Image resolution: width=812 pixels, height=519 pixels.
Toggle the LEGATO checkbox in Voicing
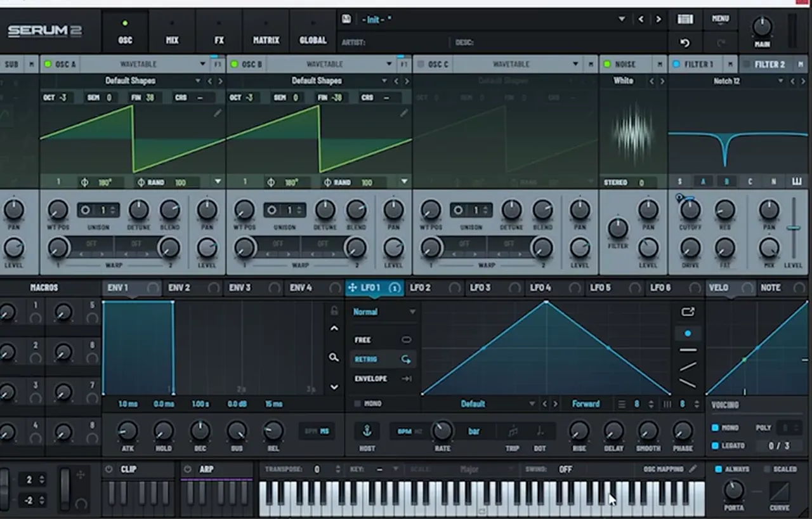pyautogui.click(x=715, y=445)
